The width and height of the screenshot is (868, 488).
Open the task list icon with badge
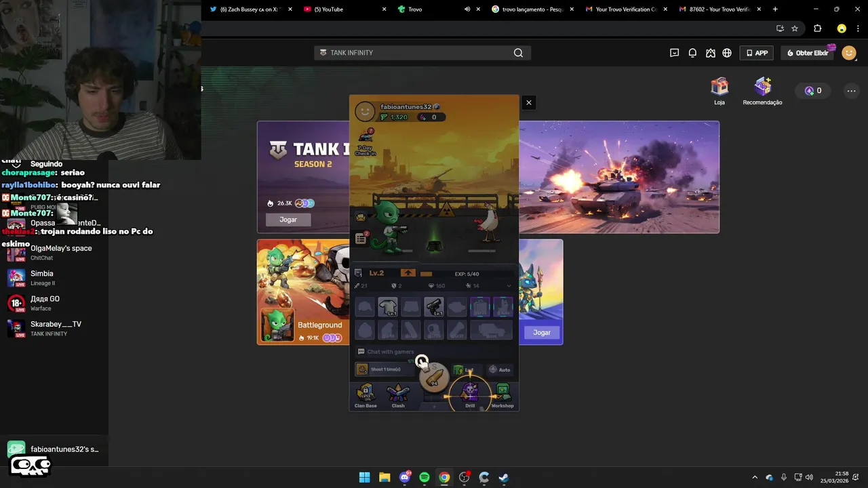pyautogui.click(x=361, y=239)
